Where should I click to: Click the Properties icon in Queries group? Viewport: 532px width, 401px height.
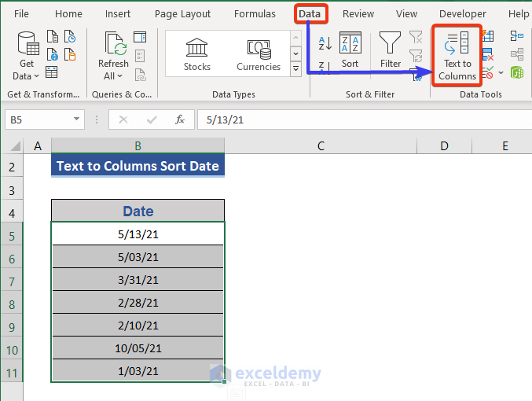tap(140, 56)
